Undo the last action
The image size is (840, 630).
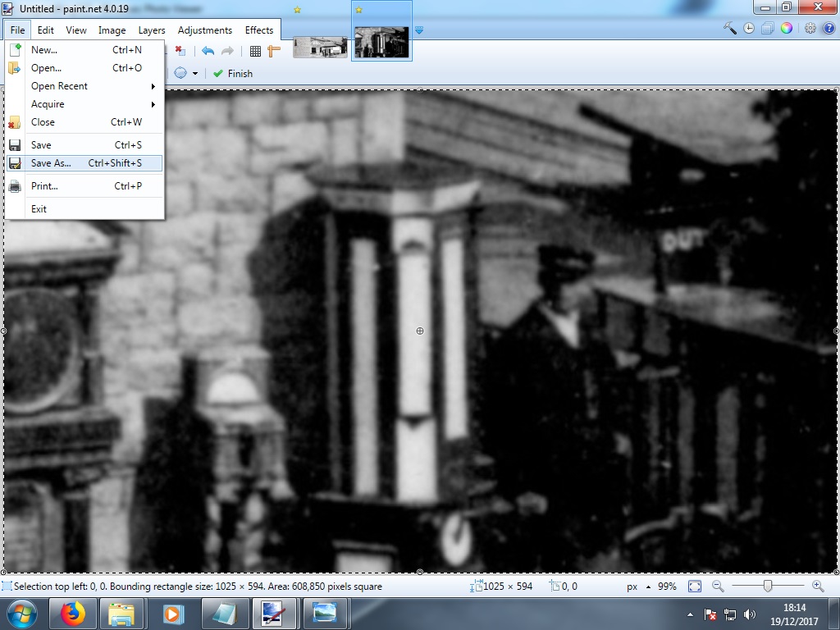pos(208,50)
